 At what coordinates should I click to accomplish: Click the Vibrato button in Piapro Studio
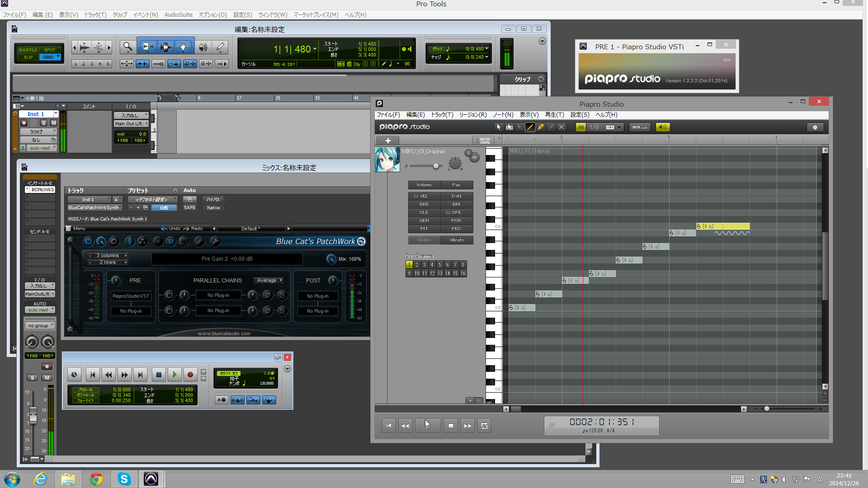[x=457, y=240]
